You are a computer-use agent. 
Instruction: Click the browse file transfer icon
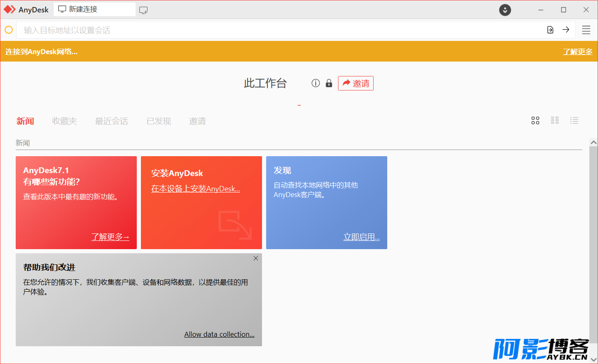coord(550,30)
